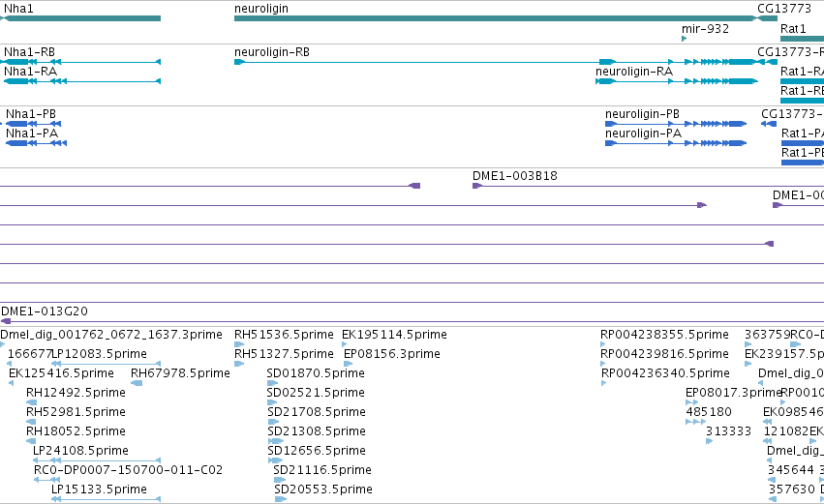
Task: Click the SD12656.5prime EST label
Action: coord(317,451)
